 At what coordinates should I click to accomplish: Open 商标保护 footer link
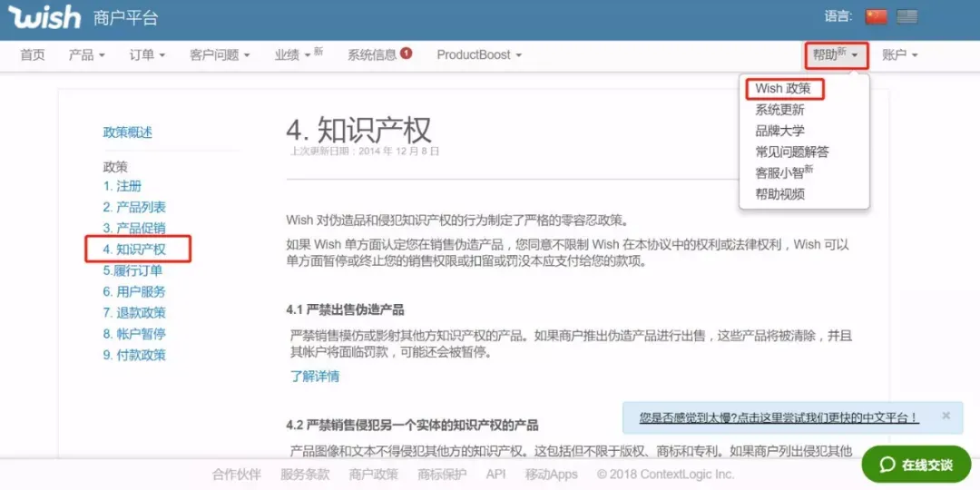443,475
